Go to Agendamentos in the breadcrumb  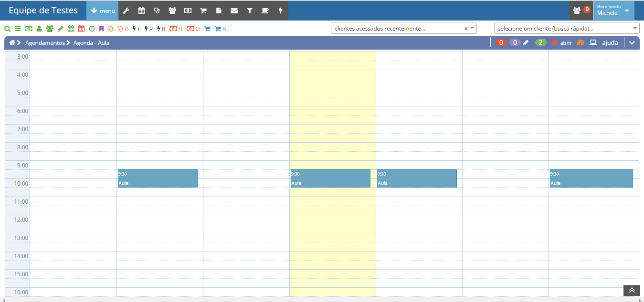point(45,42)
